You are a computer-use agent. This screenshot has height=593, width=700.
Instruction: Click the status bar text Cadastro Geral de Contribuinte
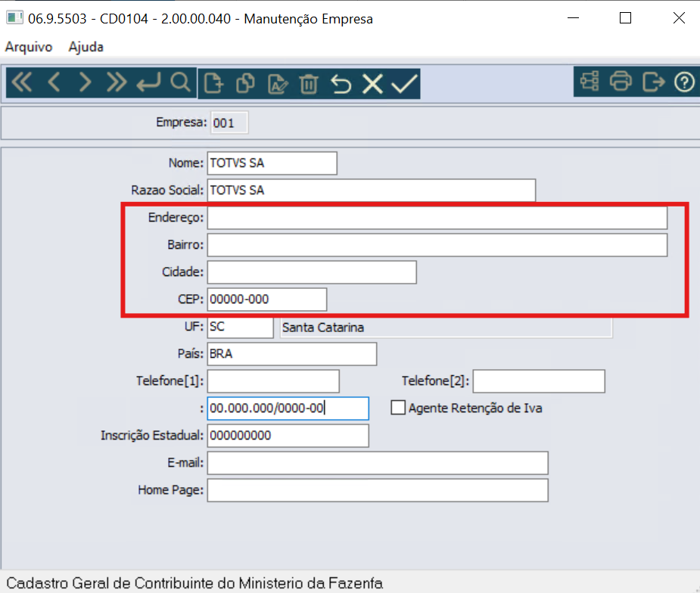[x=194, y=583]
